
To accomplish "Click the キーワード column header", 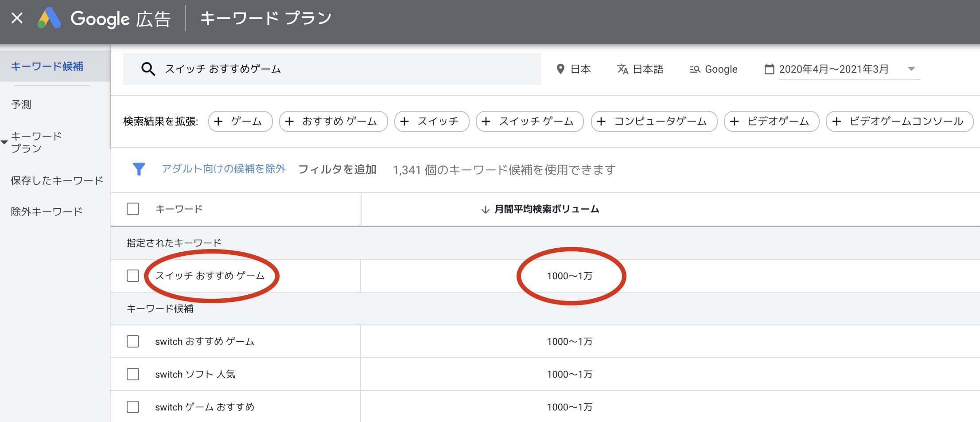I will tap(179, 209).
